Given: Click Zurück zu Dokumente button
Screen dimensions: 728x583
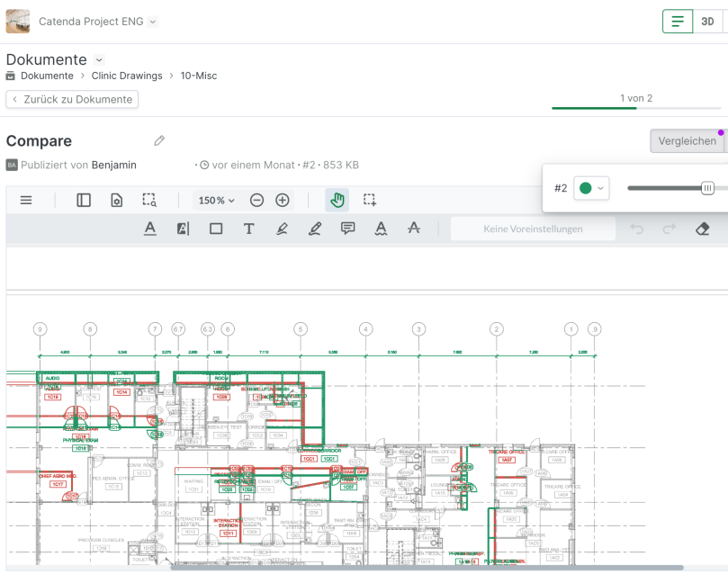Looking at the screenshot, I should (72, 99).
